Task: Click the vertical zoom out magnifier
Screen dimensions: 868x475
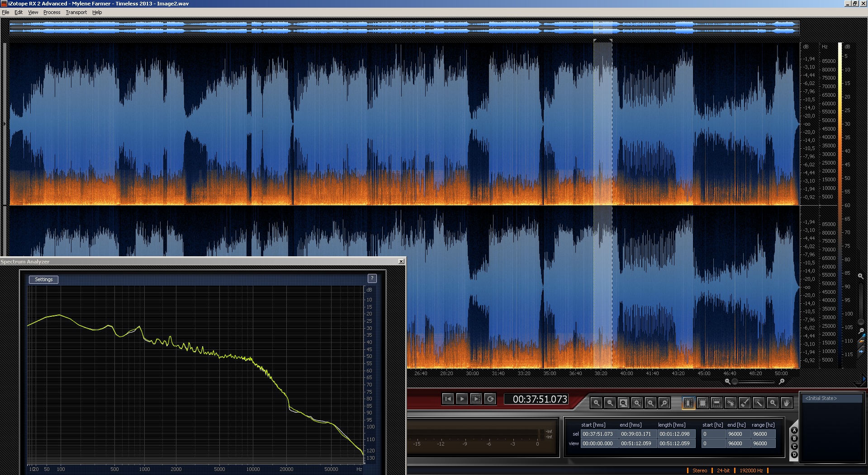Action: (x=861, y=331)
